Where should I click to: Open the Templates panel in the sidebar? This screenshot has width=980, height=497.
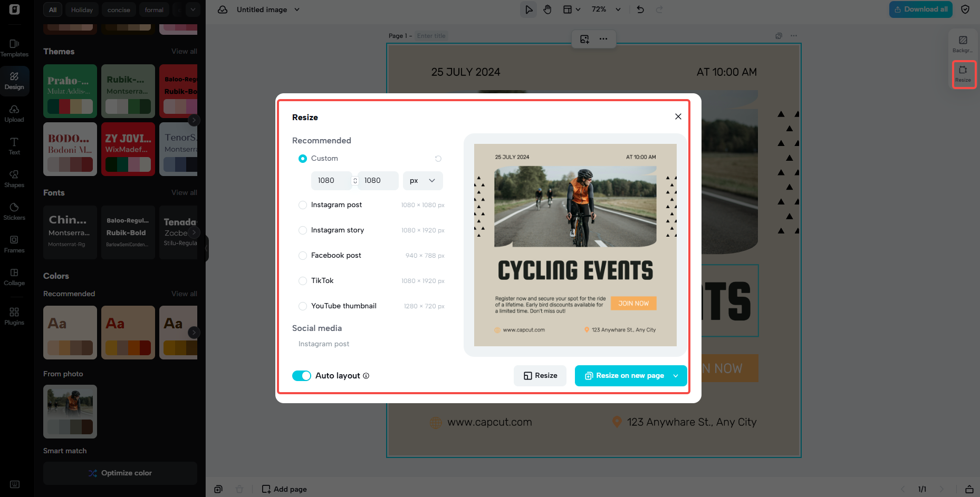pyautogui.click(x=14, y=48)
